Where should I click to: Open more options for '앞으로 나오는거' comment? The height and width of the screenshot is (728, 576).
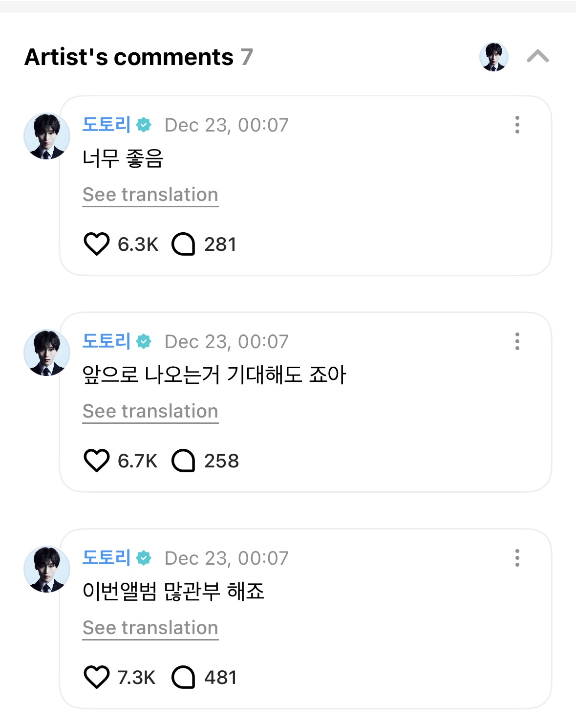(x=517, y=341)
